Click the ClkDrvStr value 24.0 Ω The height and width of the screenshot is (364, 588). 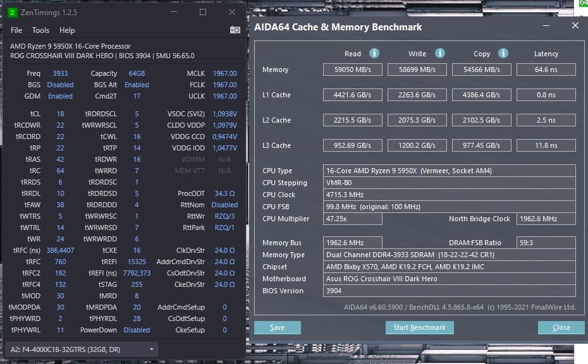tap(224, 250)
